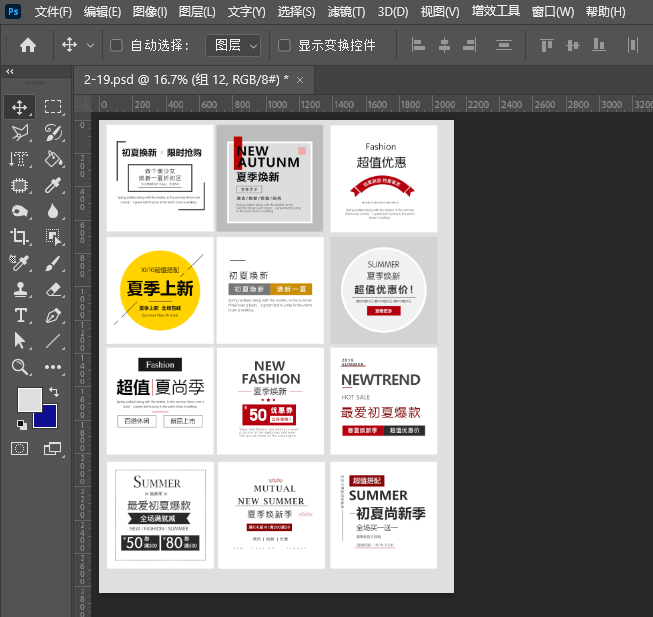The image size is (653, 617).
Task: Select the Eraser tool
Action: tap(54, 289)
